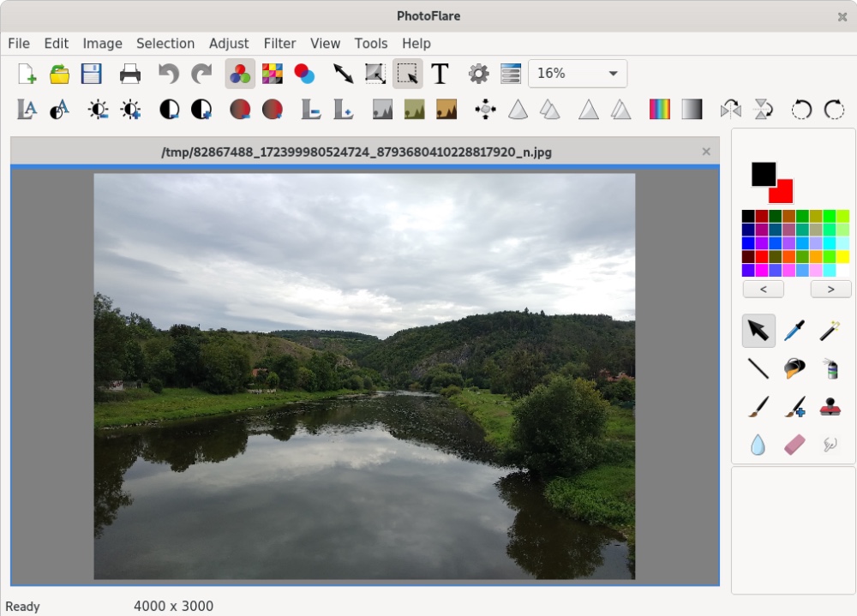The image size is (857, 616).
Task: Rotate image clockwise using toolbar icon
Action: [x=834, y=109]
